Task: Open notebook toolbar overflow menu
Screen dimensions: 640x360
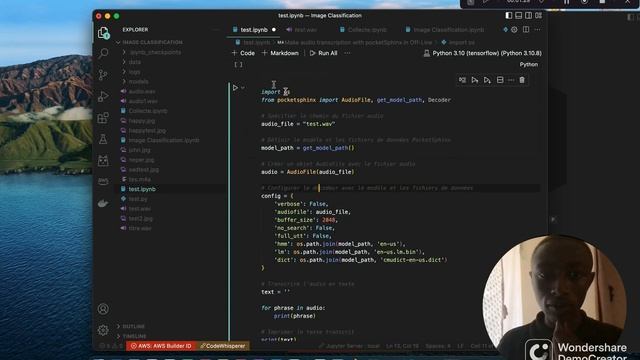Action: click(x=347, y=53)
